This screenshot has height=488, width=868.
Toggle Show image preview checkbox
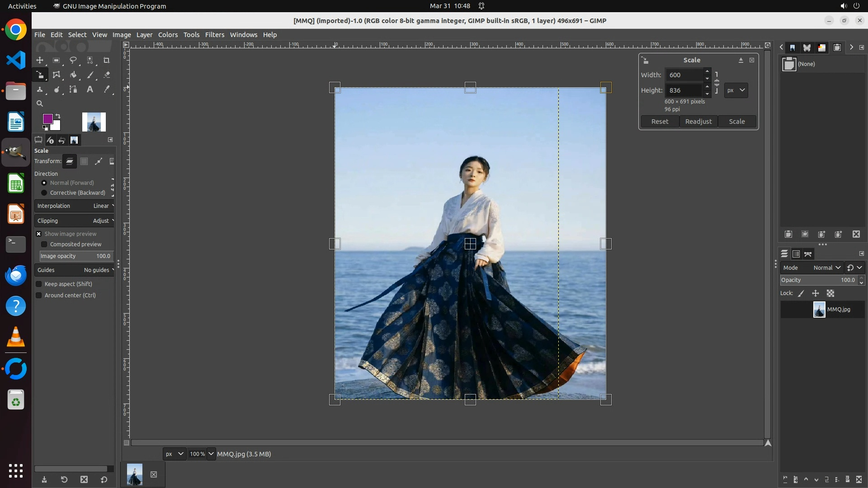tap(39, 234)
